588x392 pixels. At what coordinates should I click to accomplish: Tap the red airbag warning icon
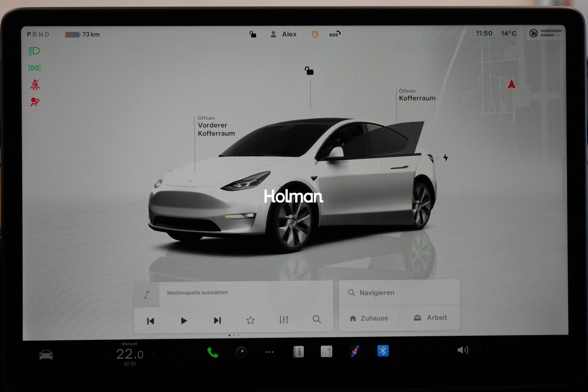(x=35, y=101)
